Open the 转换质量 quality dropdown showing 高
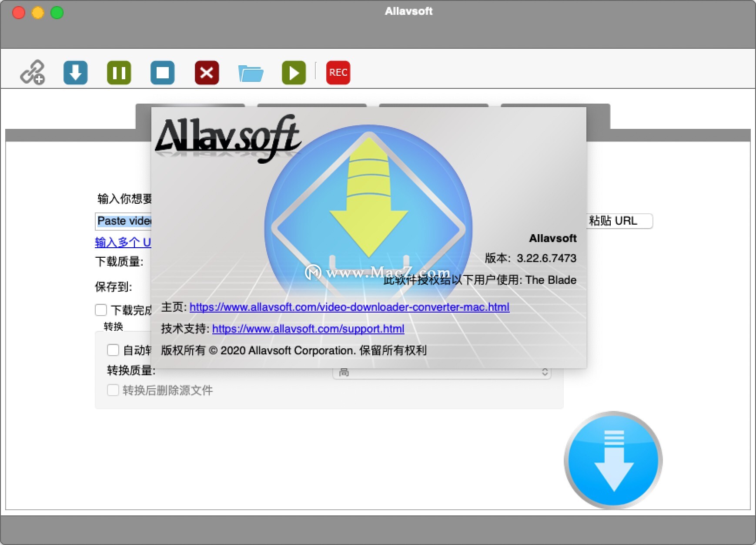756x545 pixels. [x=442, y=372]
